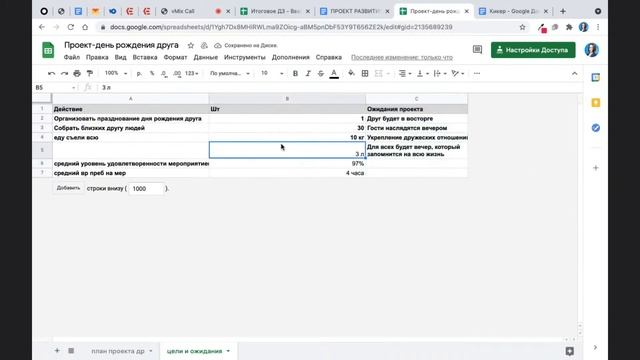
Task: Decrease decimal places
Action: (164, 73)
